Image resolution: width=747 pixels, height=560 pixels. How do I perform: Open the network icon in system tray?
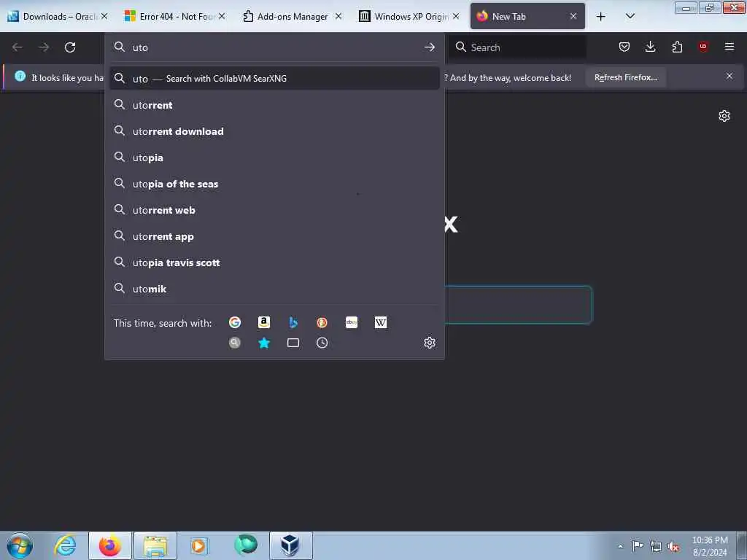(656, 546)
